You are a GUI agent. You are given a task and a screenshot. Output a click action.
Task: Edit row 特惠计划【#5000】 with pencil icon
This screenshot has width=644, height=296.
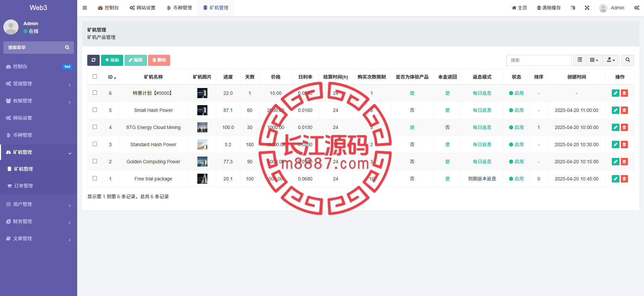[x=615, y=93]
